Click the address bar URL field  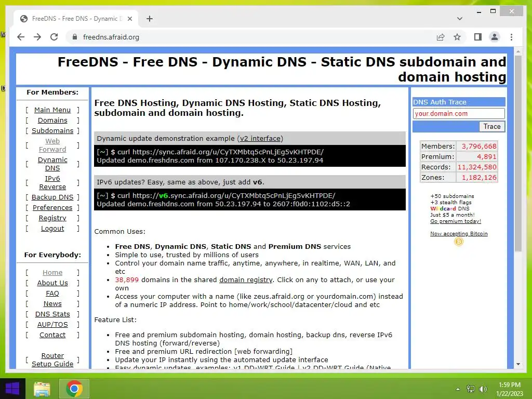pyautogui.click(x=251, y=37)
